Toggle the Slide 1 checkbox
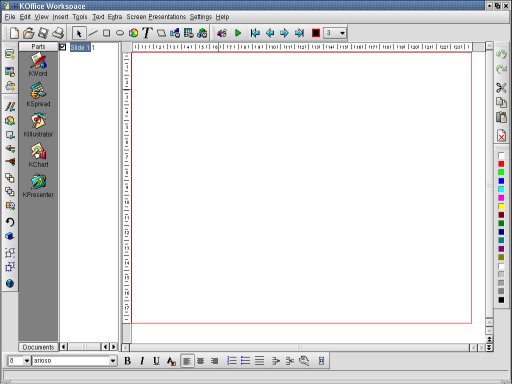 coord(63,47)
